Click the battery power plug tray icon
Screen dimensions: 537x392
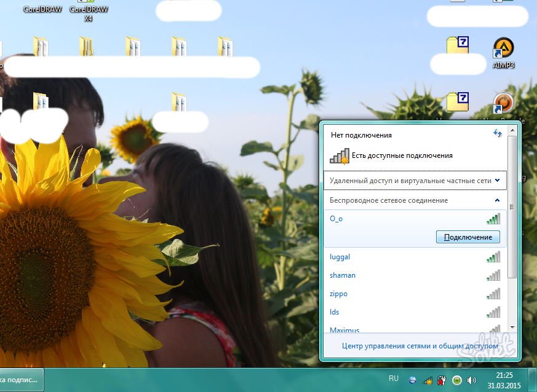point(442,380)
